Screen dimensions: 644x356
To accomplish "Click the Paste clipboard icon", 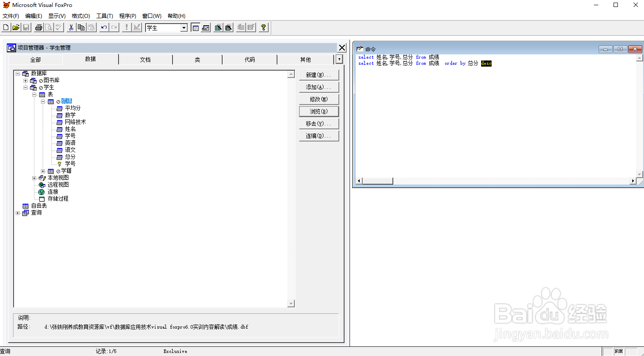I will (91, 27).
